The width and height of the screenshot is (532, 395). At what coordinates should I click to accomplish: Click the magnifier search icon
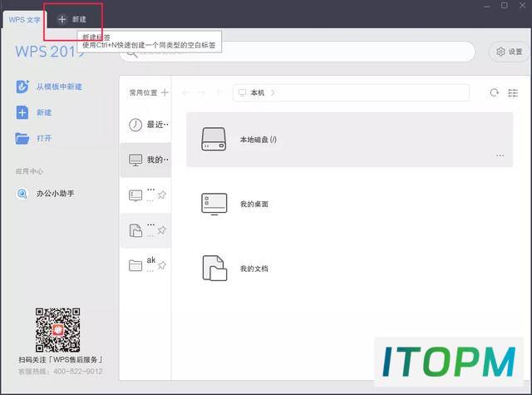(132, 53)
